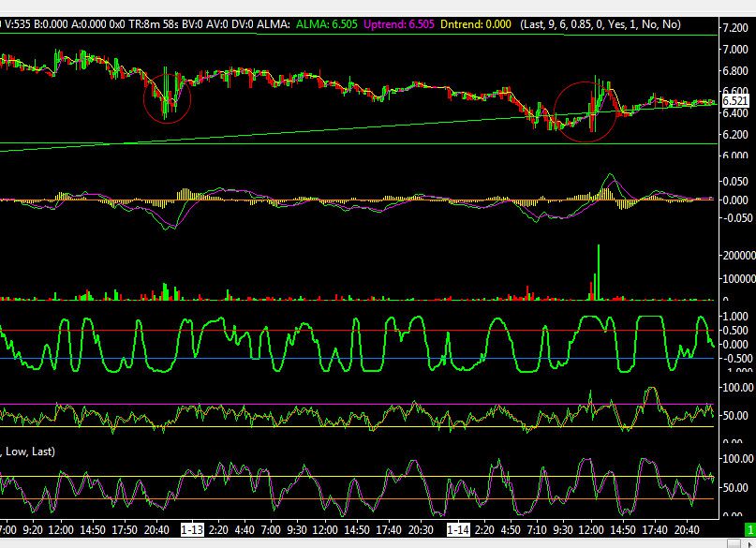Screen dimensions: 756x548
Task: Select the 1-13 date marker on time axis
Action: tap(191, 529)
